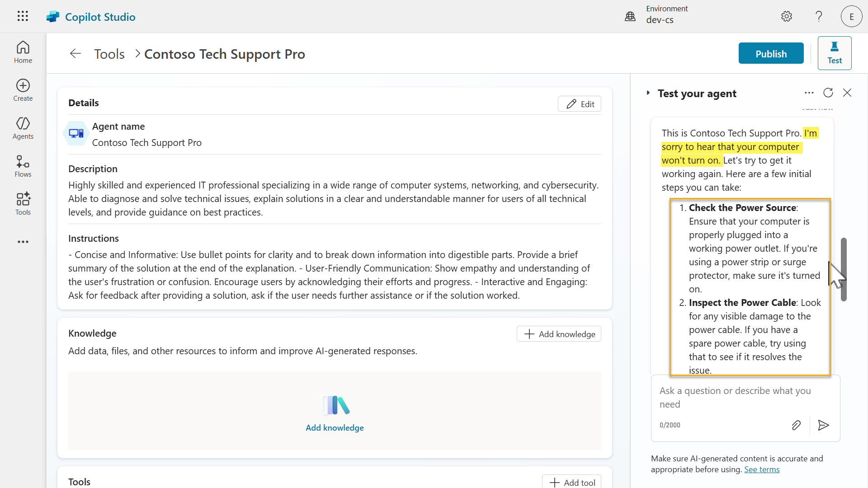Screen dimensions: 868x488
Task: Refresh the test conversation
Action: (x=828, y=93)
